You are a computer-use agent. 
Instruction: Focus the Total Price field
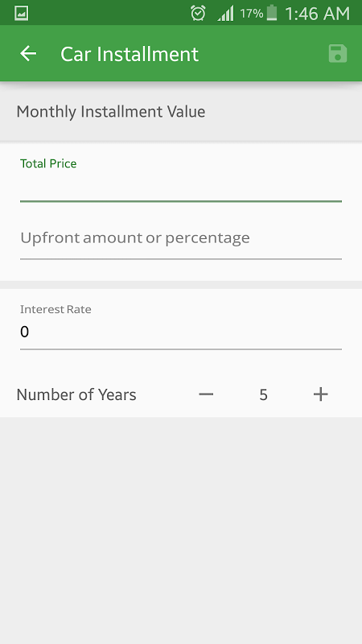181,190
